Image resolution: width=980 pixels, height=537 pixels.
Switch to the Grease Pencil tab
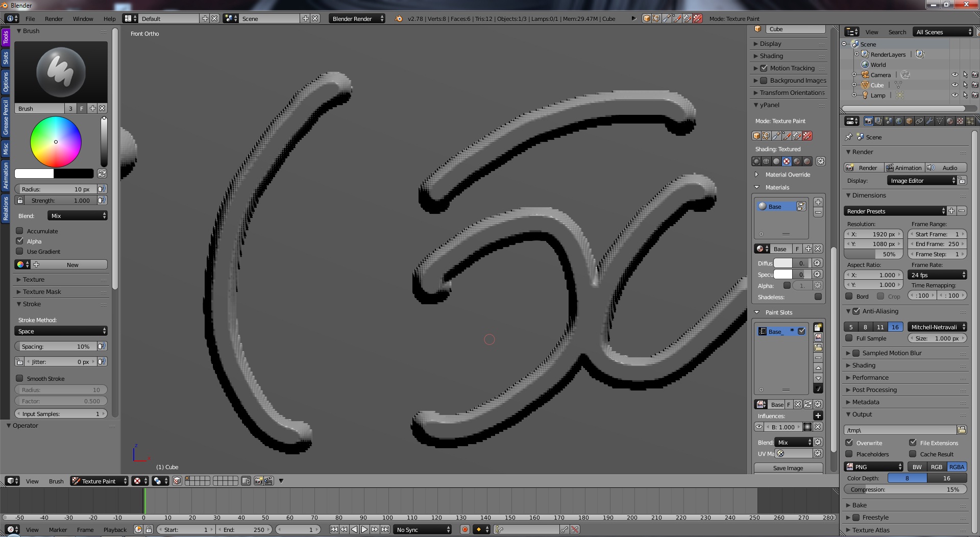[x=6, y=117]
